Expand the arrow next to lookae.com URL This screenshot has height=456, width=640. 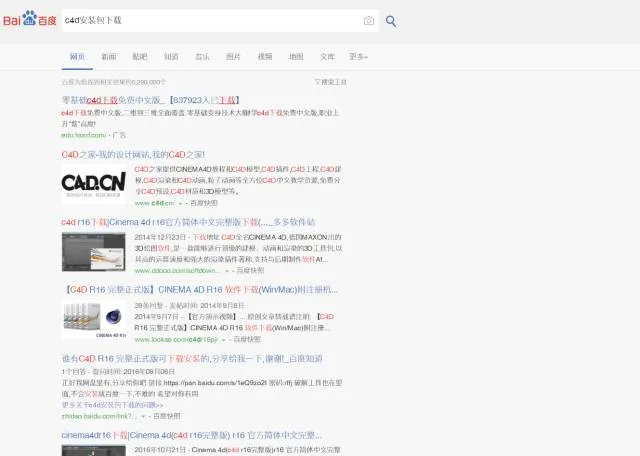[223, 340]
